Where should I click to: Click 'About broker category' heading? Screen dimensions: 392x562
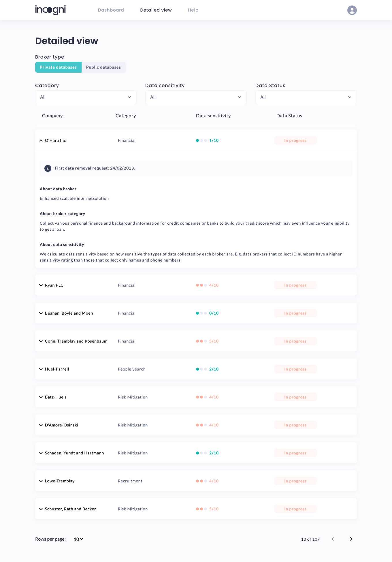point(62,214)
